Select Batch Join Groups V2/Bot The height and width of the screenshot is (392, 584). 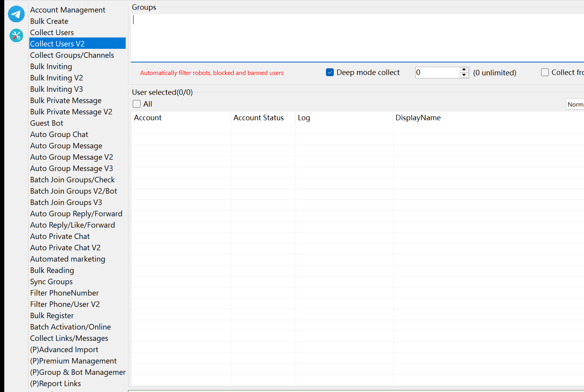74,191
